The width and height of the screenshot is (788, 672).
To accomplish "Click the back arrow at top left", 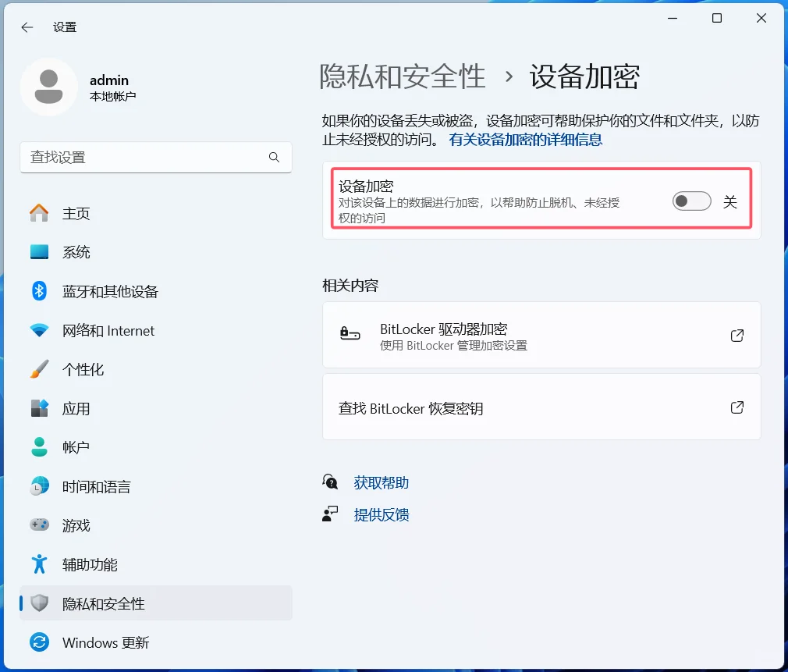I will 27,27.
